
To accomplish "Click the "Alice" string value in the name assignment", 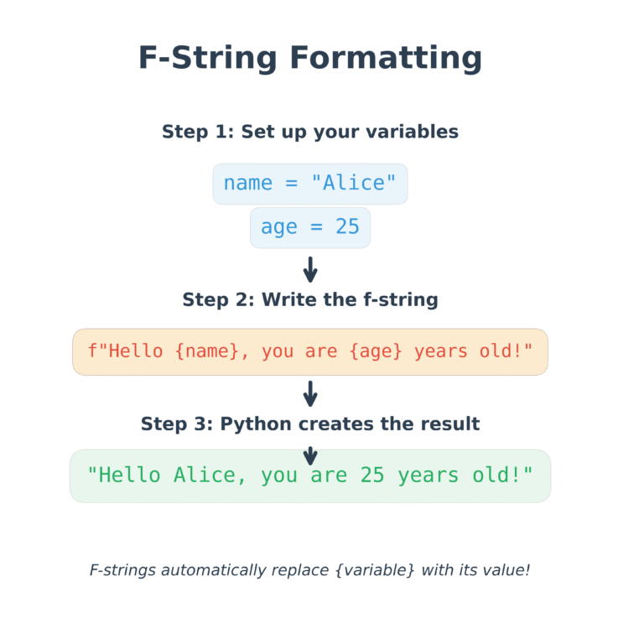I will click(x=353, y=184).
